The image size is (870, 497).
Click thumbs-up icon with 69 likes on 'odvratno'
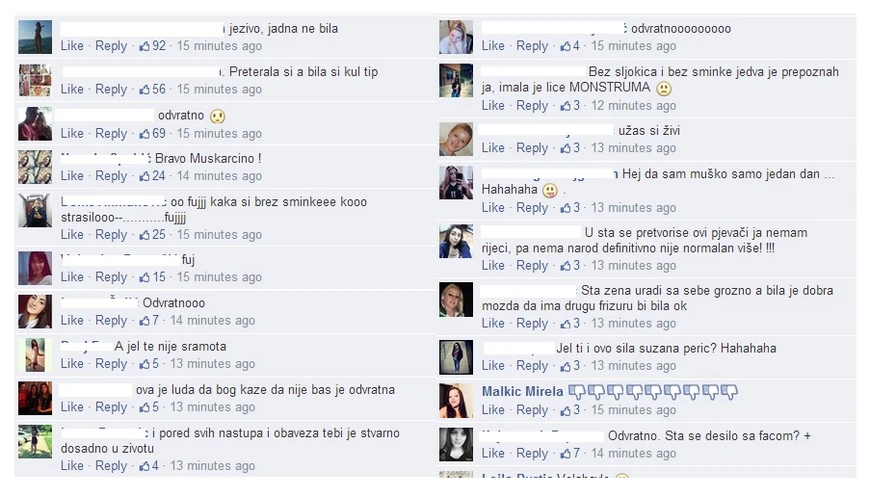144,134
